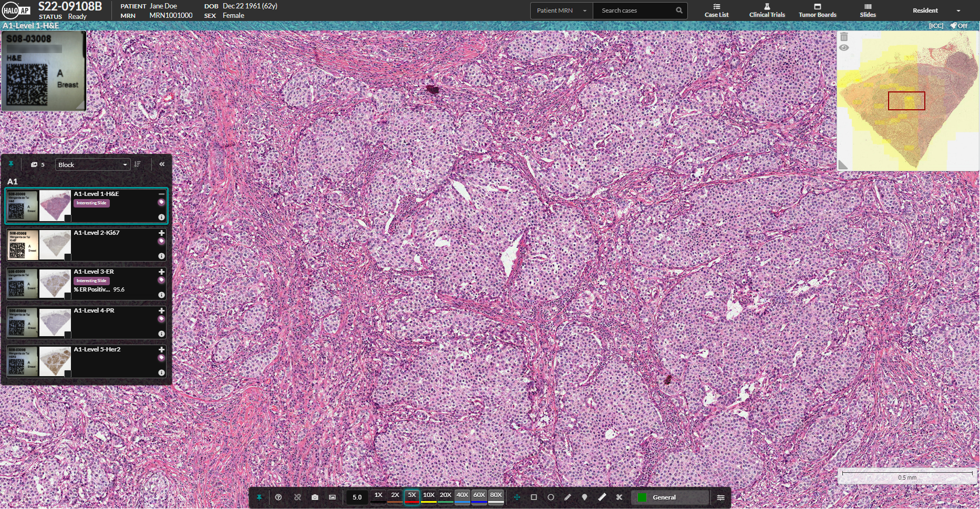Pin the bottom annotation toolbar
Viewport: 980px width, 509px height.
pos(259,497)
